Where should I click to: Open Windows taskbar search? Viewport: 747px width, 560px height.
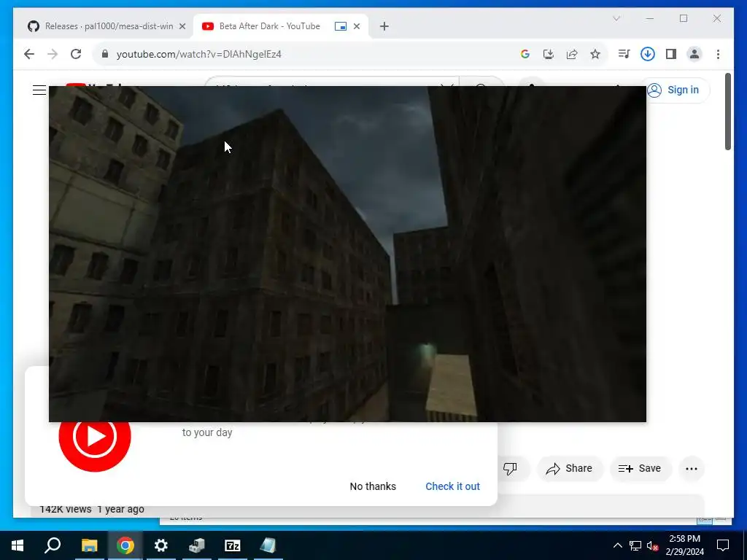coord(53,545)
